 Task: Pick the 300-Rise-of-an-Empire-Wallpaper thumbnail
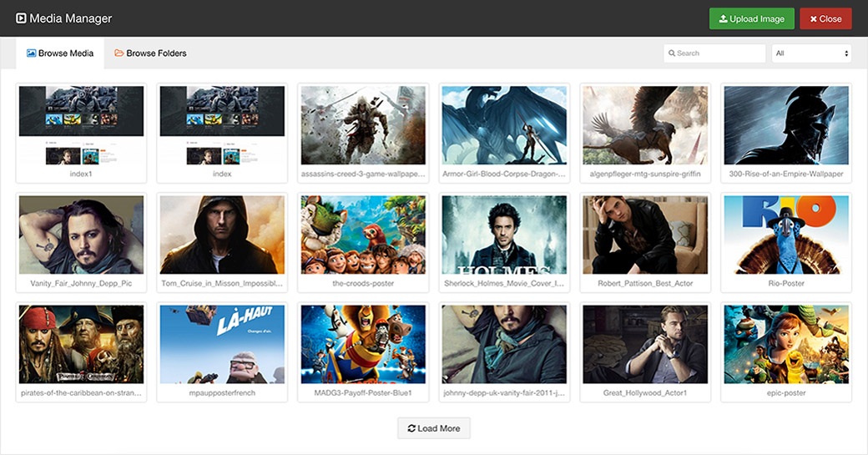click(786, 125)
